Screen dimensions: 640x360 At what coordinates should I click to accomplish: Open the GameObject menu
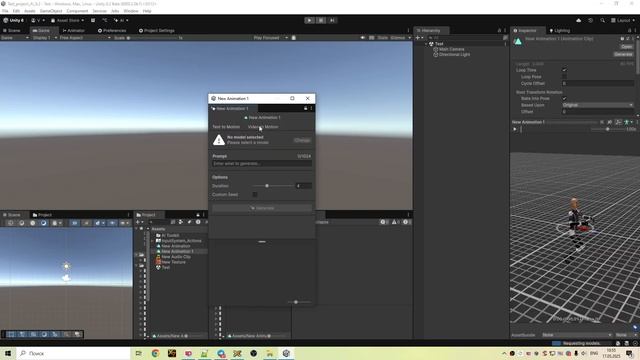click(51, 11)
